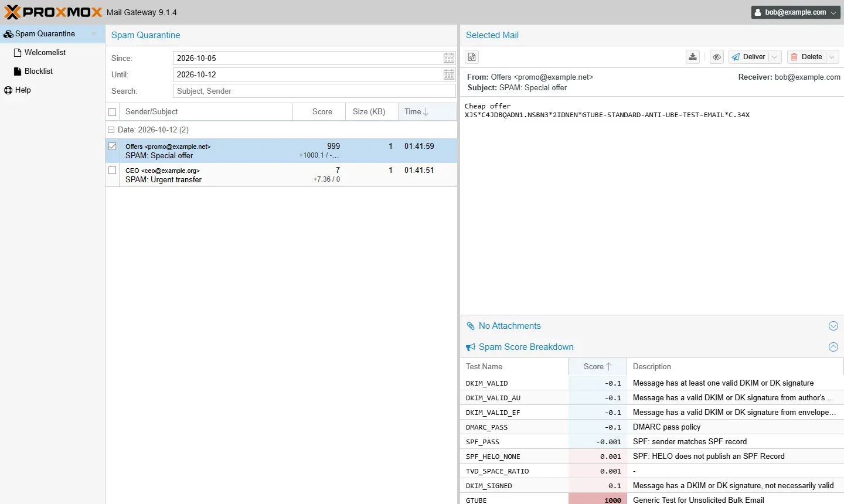The width and height of the screenshot is (844, 504).
Task: Sort breakdown by Score column
Action: coord(597,367)
